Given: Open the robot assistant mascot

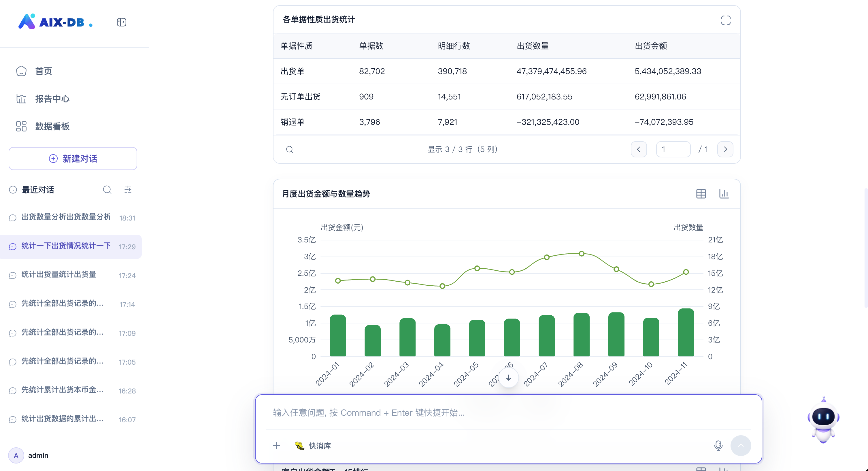Looking at the screenshot, I should point(823,421).
